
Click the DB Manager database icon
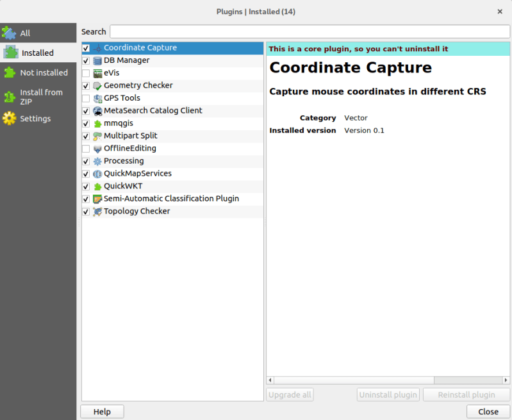pyautogui.click(x=97, y=61)
